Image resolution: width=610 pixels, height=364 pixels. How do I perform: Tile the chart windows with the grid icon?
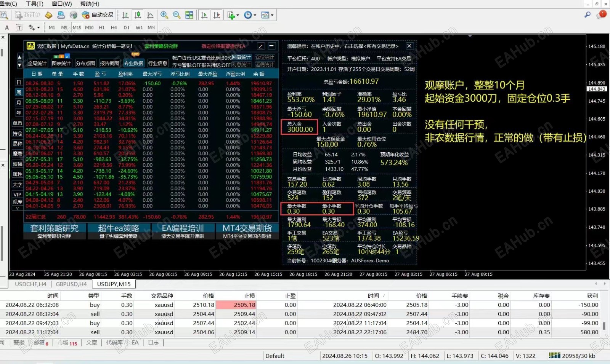[x=189, y=15]
